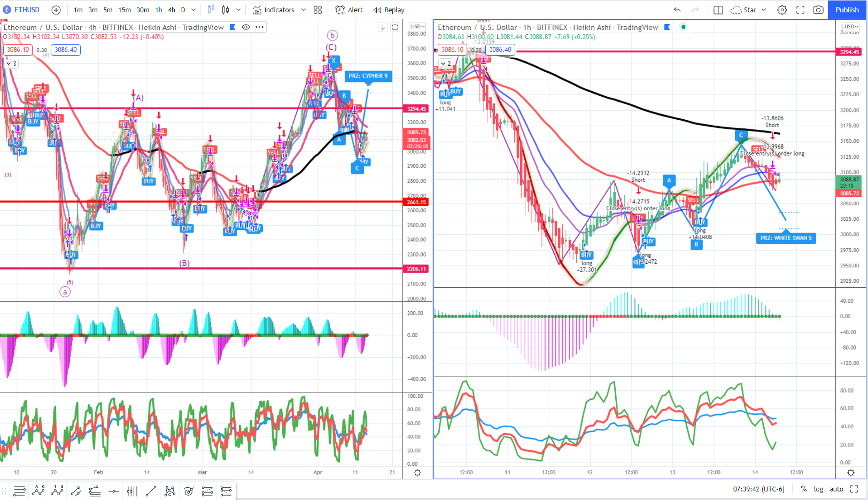The image size is (868, 500).
Task: Open the USD currency dropdown on 1h chart
Action: click(x=851, y=26)
